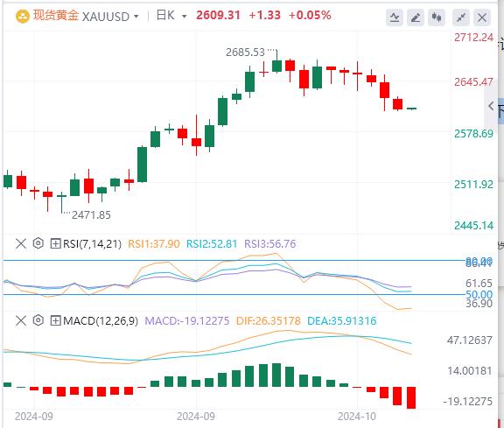Click the 61.65 RSI axis value
Image resolution: width=504 pixels, height=428 pixels.
click(x=479, y=284)
